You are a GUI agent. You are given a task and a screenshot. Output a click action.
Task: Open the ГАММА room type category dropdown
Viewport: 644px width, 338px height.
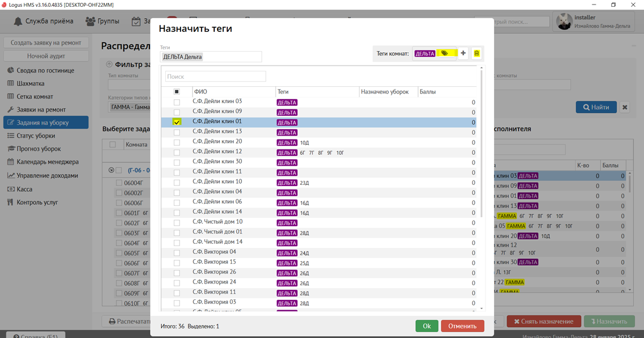click(129, 107)
